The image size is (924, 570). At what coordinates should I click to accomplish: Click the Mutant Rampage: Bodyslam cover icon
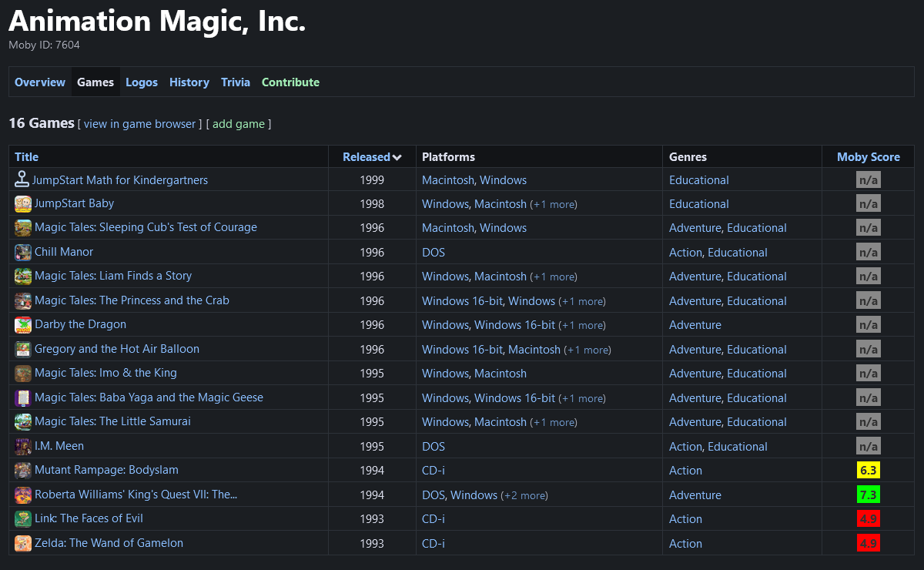pyautogui.click(x=23, y=470)
